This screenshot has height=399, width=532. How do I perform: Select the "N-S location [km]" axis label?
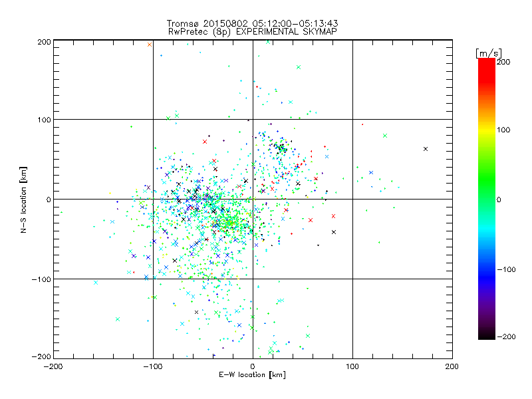pyautogui.click(x=23, y=199)
